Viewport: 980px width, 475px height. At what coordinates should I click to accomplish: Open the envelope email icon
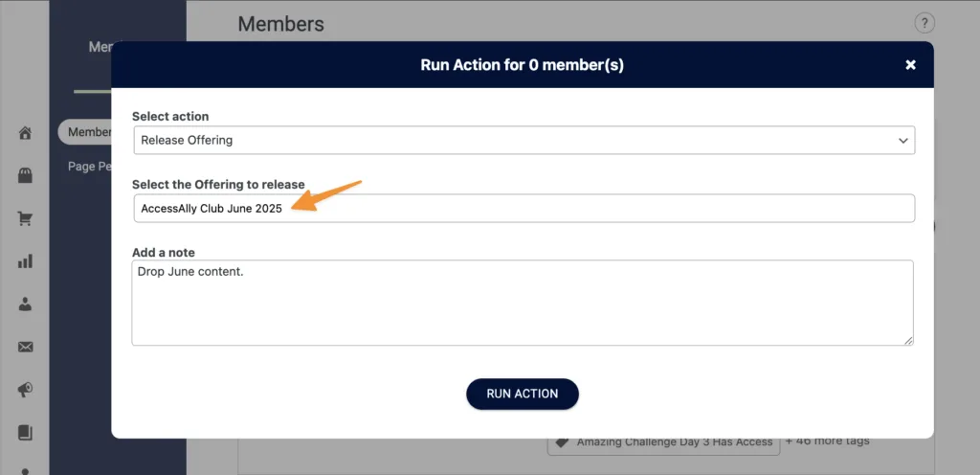coord(26,347)
